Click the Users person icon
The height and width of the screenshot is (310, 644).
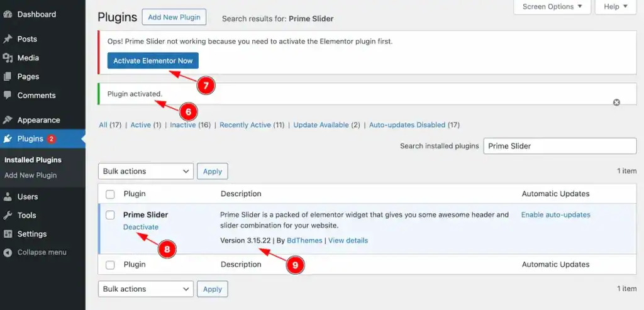click(8, 197)
